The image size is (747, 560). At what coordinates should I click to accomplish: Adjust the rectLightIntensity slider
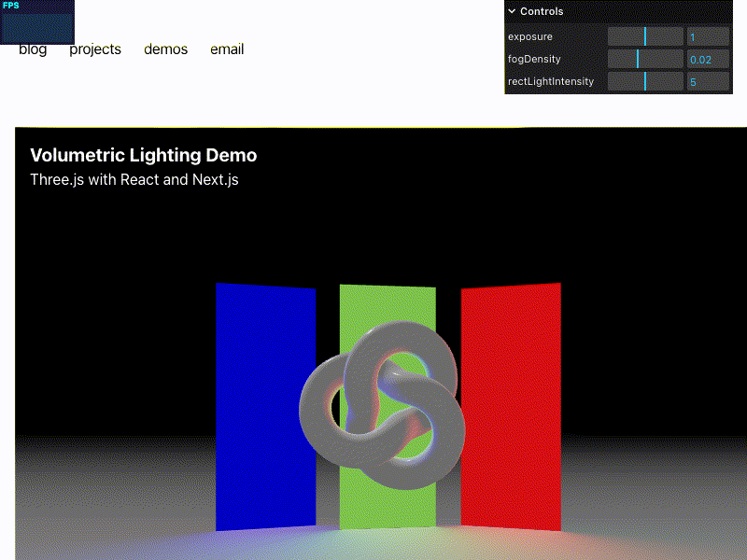pyautogui.click(x=645, y=81)
